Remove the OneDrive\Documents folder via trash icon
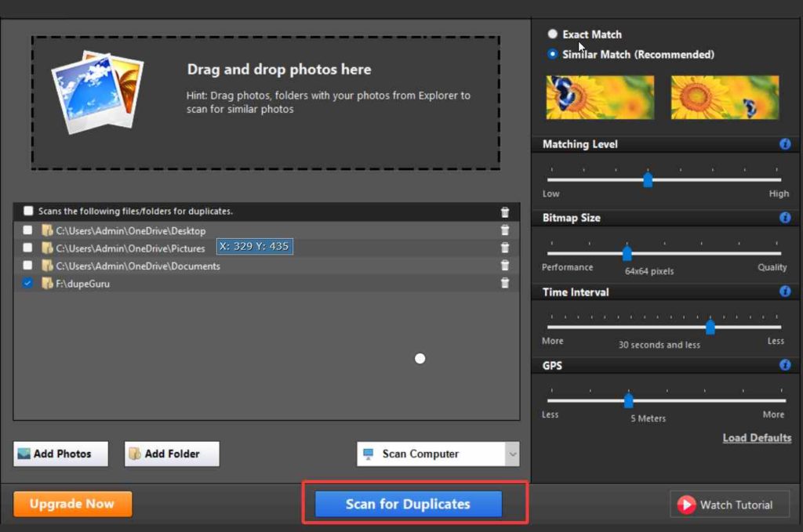 (504, 265)
